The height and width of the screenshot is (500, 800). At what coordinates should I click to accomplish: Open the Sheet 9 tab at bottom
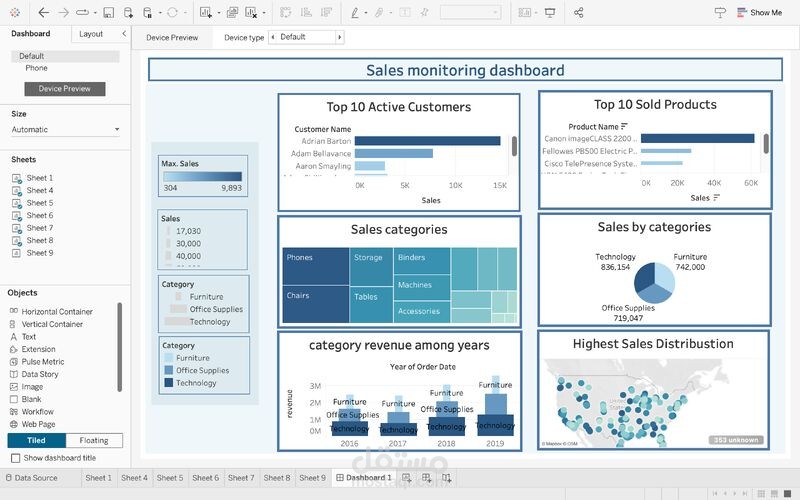[312, 478]
